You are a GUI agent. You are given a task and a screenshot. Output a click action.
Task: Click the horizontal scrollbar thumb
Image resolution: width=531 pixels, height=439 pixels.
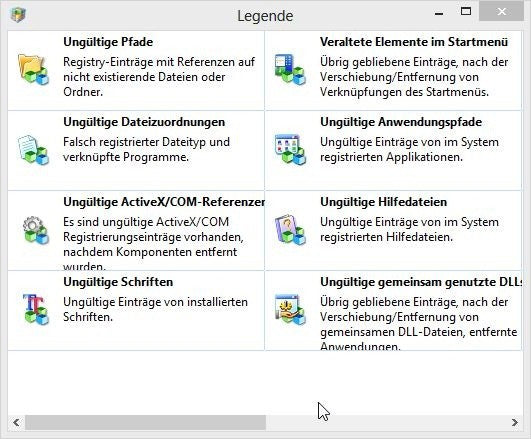pyautogui.click(x=146, y=422)
